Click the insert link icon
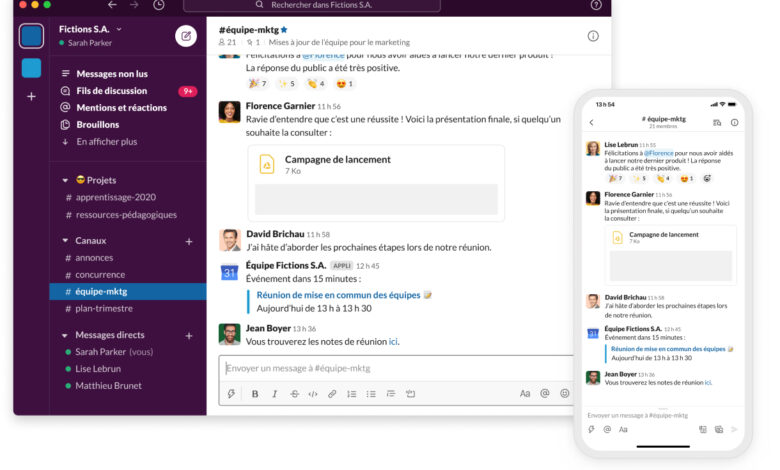Screen dimensions: 780x470 (x=332, y=394)
